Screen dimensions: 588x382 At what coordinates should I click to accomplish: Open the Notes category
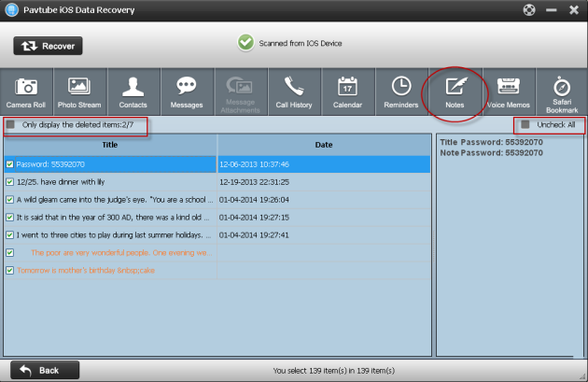pyautogui.click(x=455, y=92)
